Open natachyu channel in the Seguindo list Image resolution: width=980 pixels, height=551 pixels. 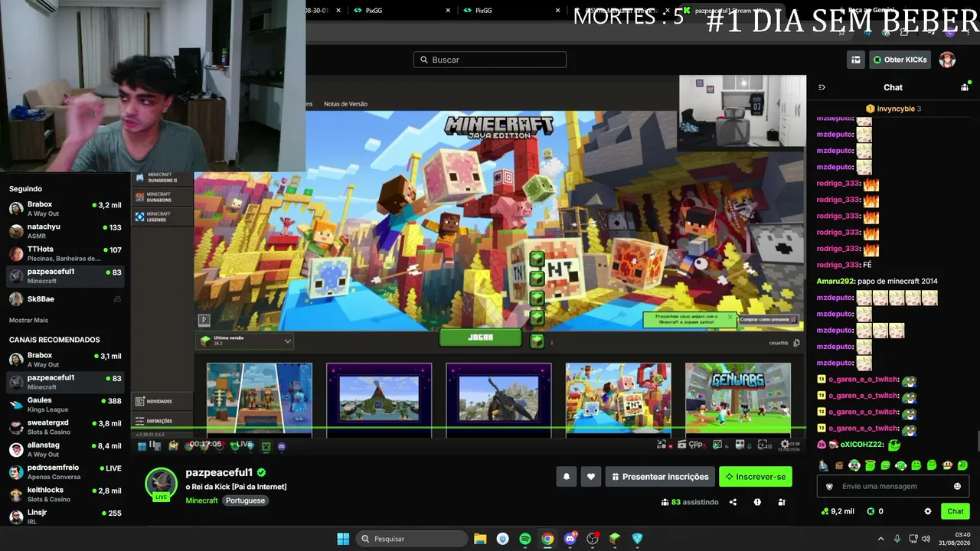coord(65,231)
